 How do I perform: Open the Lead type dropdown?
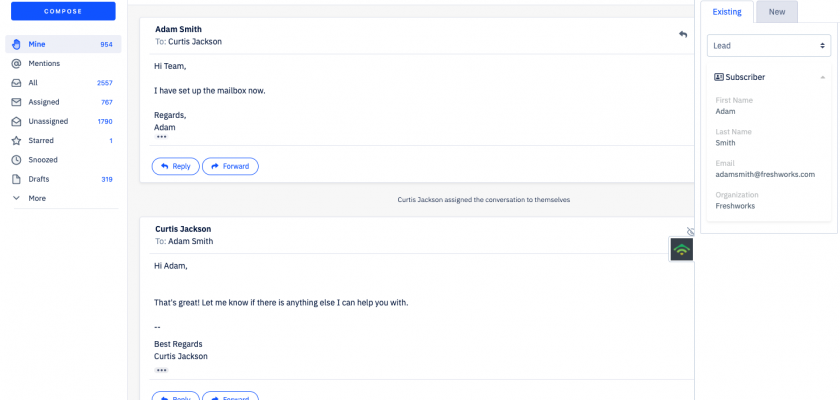(769, 46)
